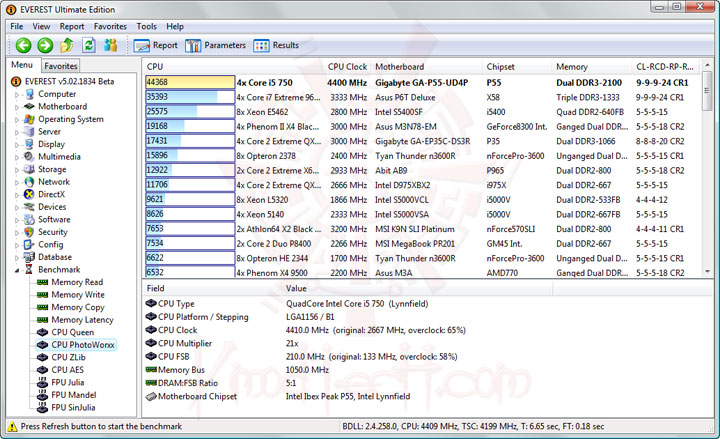Switch to the Favorites tab in sidebar

(61, 66)
